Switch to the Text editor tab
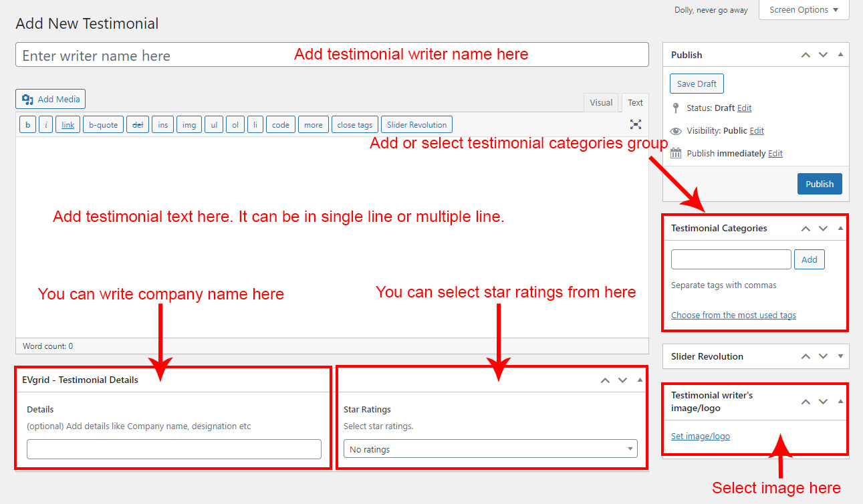Screen dimensions: 863x504 pos(635,103)
